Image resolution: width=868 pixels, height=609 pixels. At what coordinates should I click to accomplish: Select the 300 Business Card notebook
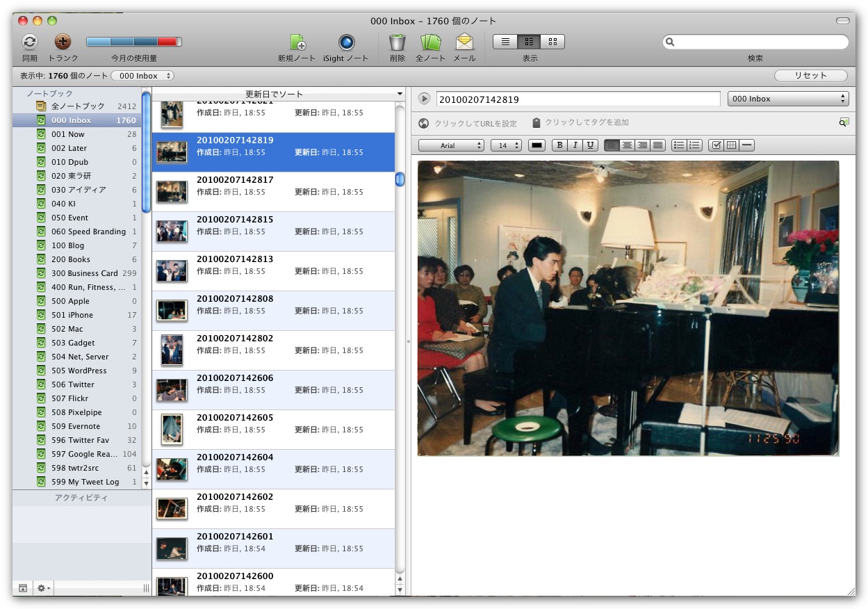[x=84, y=273]
